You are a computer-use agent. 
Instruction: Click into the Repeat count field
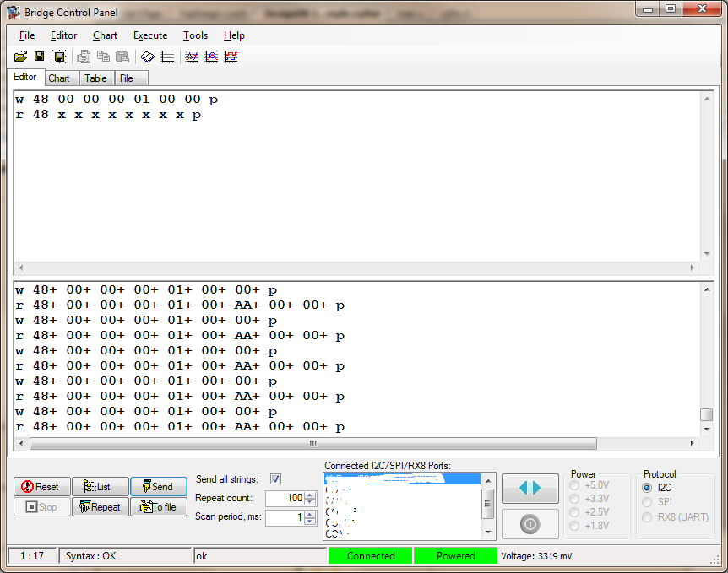pos(285,498)
